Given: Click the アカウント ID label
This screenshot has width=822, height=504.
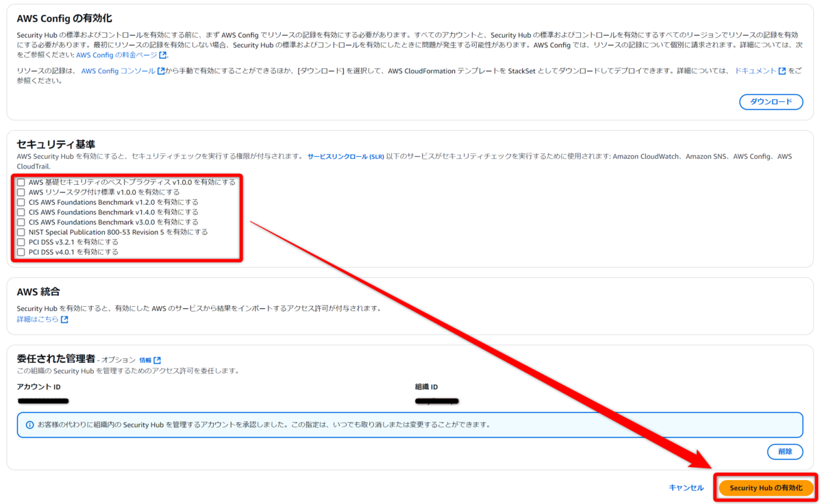Looking at the screenshot, I should 39,387.
